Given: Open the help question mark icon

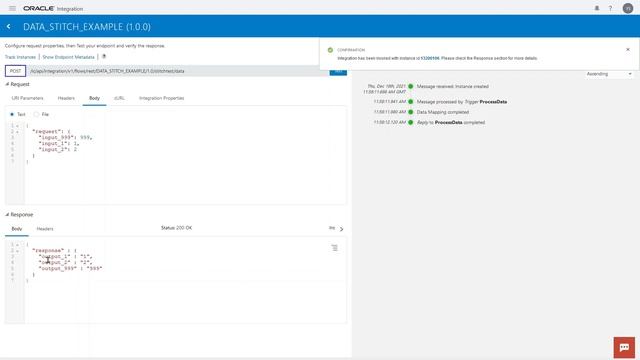Looking at the screenshot, I should 611,8.
